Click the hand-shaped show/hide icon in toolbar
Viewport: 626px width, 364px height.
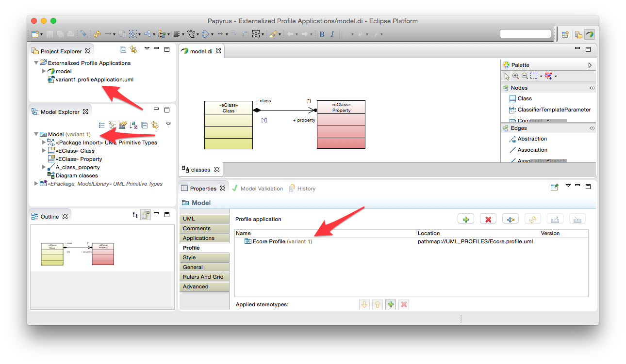coord(192,34)
